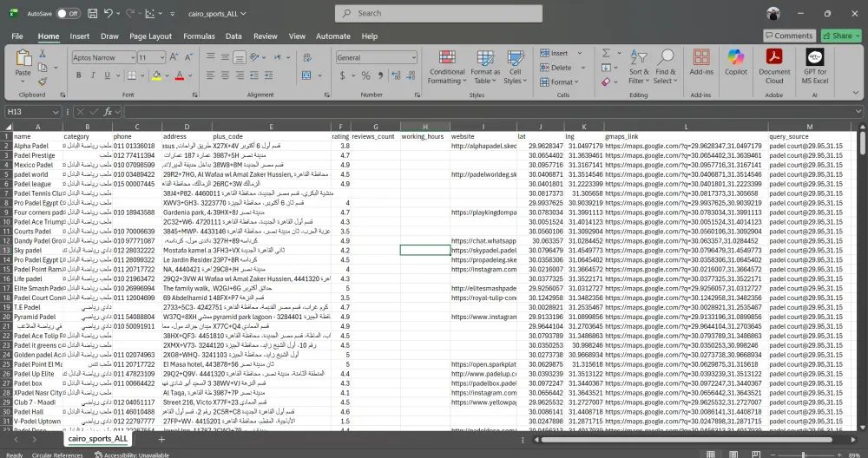
Task: Open the Sort & Filter dropdown
Action: 638,67
